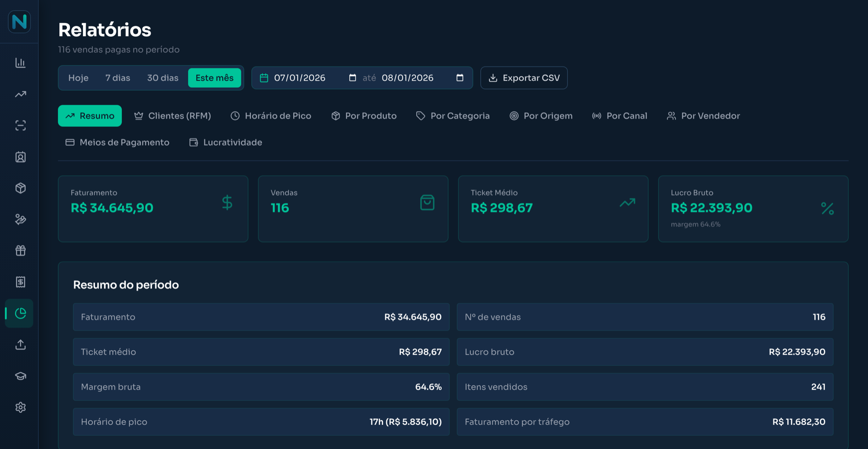
Task: Switch to the Por Categoria tab
Action: pos(453,116)
